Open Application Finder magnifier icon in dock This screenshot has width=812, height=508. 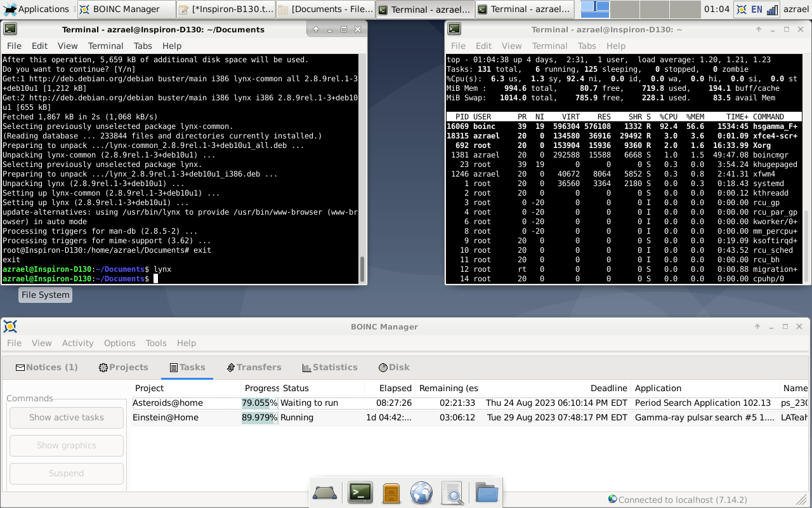(x=452, y=493)
